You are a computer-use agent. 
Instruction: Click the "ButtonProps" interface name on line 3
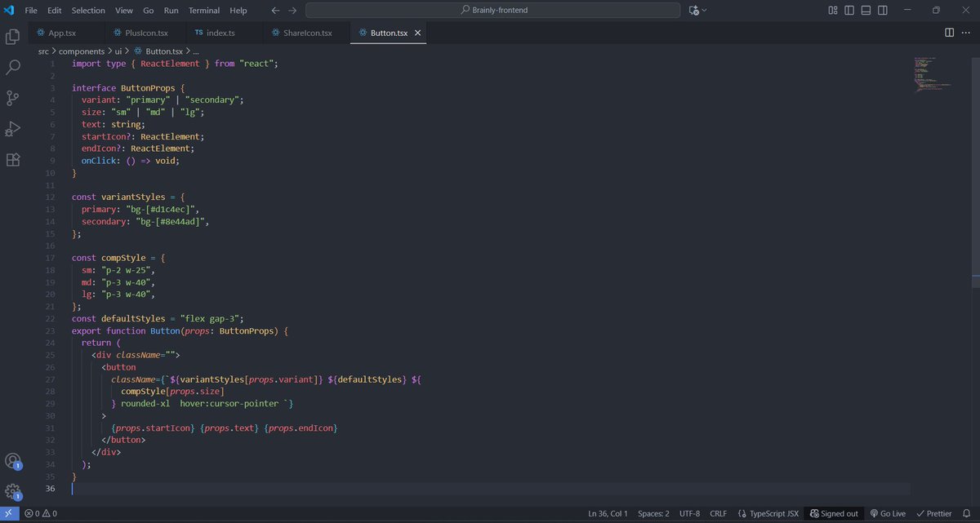148,88
